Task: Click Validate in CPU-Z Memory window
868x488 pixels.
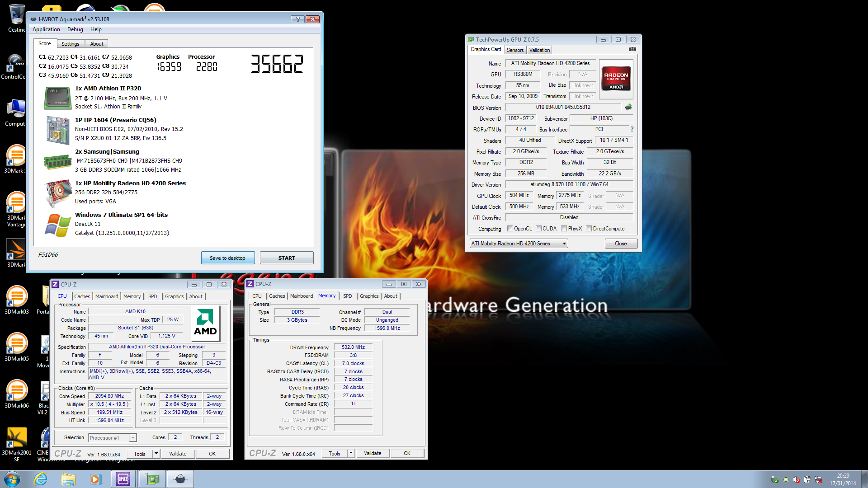Action: coord(373,453)
